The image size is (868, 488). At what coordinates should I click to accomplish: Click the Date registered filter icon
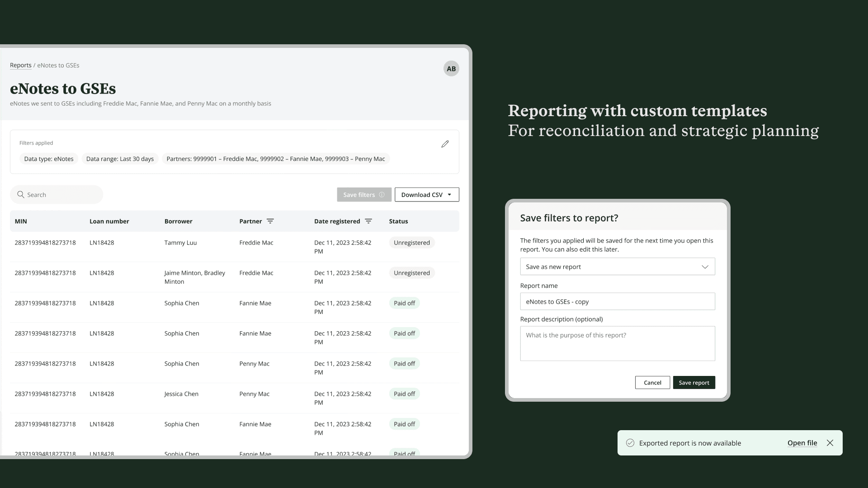[x=368, y=221]
